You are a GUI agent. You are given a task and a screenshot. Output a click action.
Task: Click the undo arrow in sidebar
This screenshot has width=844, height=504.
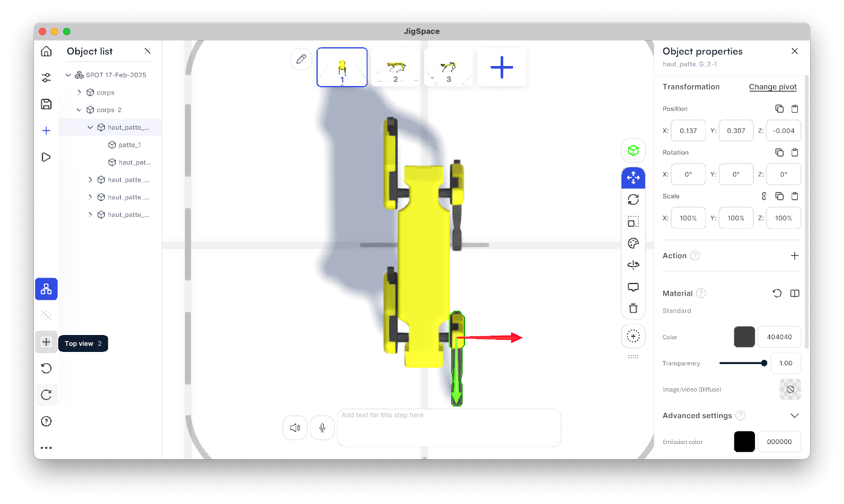coord(46,368)
